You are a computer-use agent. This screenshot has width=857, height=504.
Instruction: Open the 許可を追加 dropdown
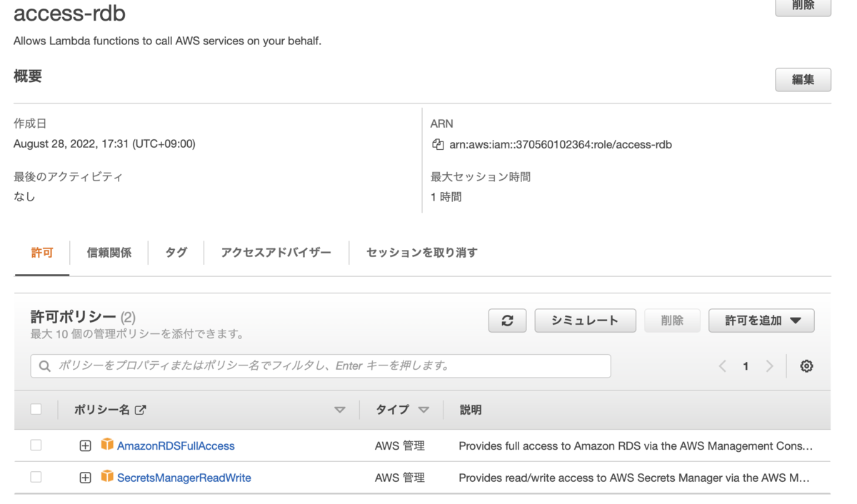(761, 321)
